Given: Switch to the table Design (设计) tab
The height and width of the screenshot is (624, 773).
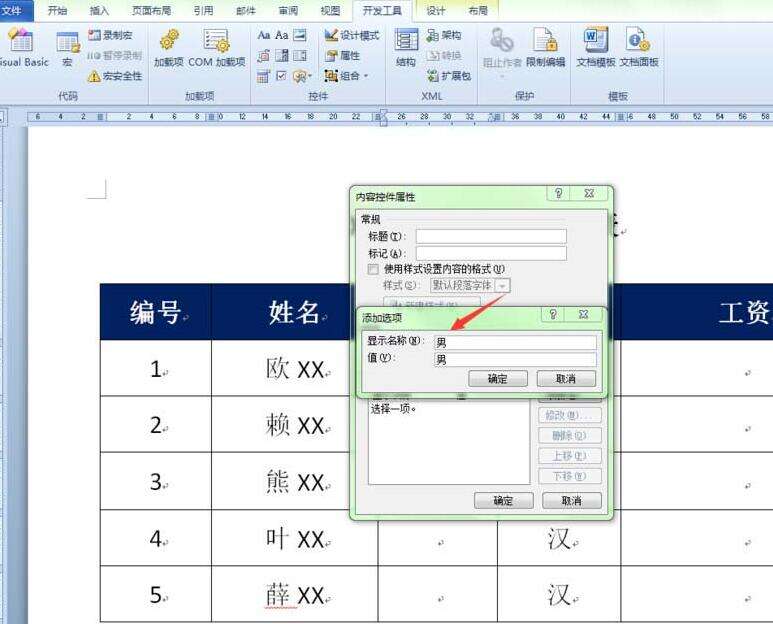Looking at the screenshot, I should 435,10.
